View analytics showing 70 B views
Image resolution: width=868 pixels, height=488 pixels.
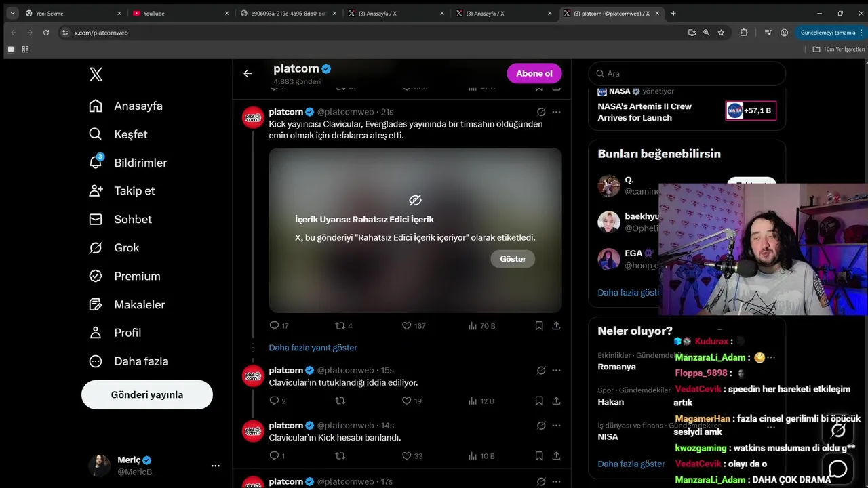(x=482, y=326)
